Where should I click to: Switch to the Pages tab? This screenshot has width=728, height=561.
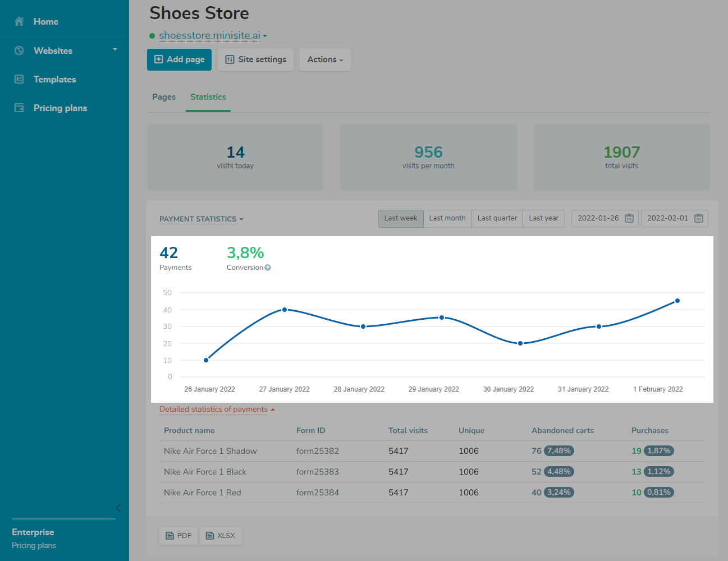[164, 97]
